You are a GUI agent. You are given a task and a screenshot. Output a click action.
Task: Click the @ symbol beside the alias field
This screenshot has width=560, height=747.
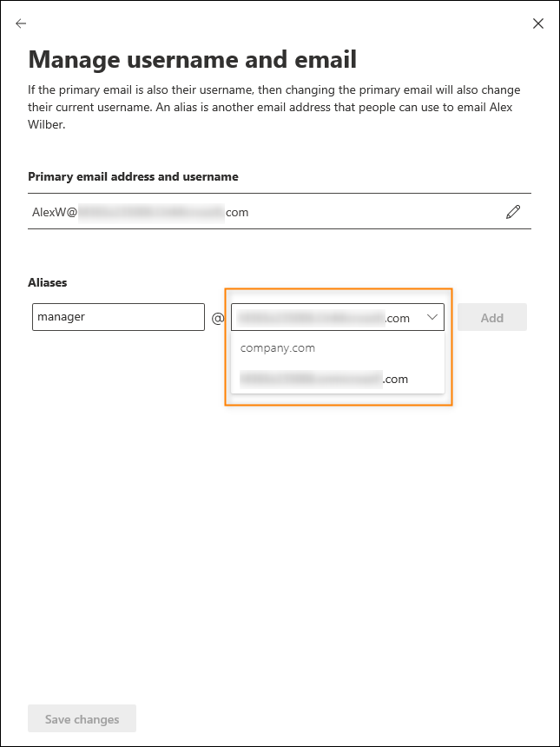218,319
